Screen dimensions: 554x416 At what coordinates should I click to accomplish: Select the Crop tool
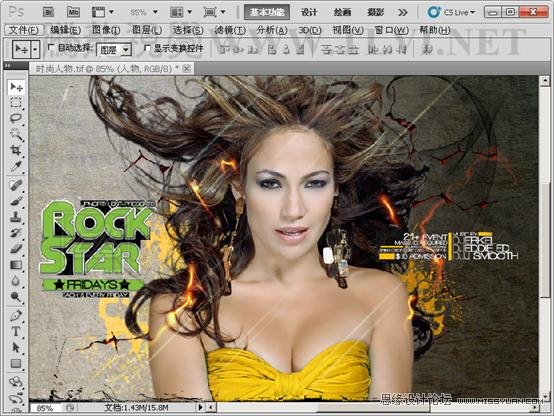pos(16,150)
